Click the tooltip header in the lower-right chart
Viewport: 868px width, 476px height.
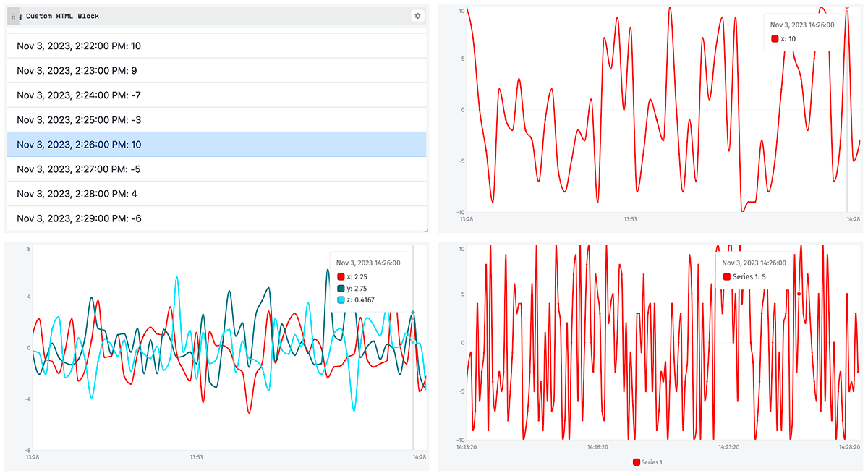click(x=752, y=262)
